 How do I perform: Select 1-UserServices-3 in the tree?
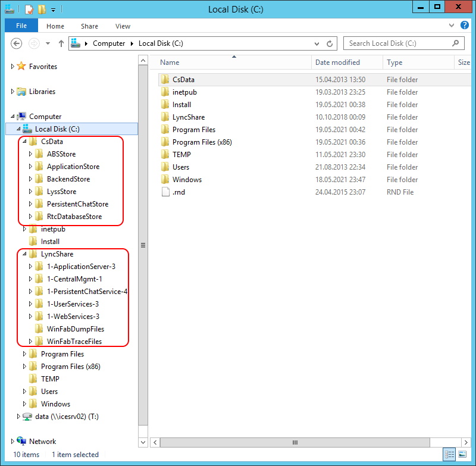pyautogui.click(x=73, y=304)
